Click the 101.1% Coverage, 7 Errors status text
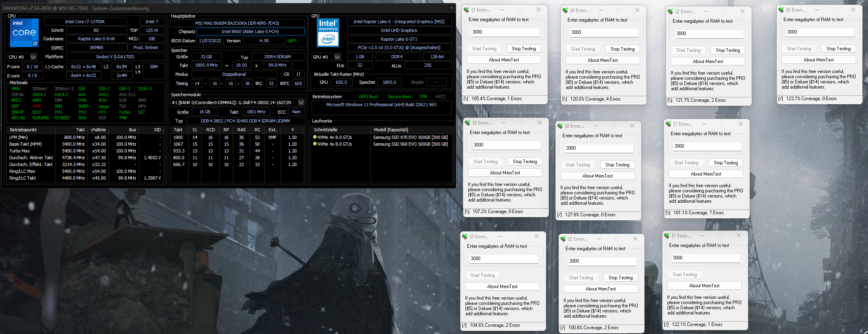 click(x=699, y=213)
